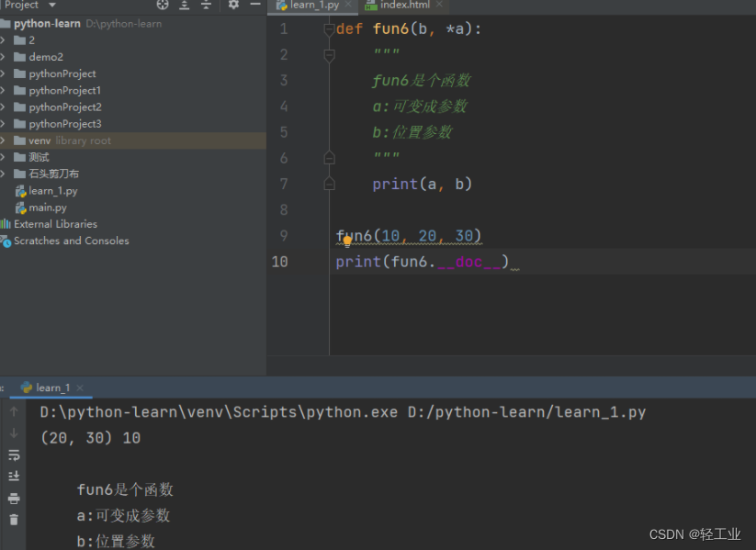
Task: Open learn_1.py in the project tree
Action: point(52,191)
